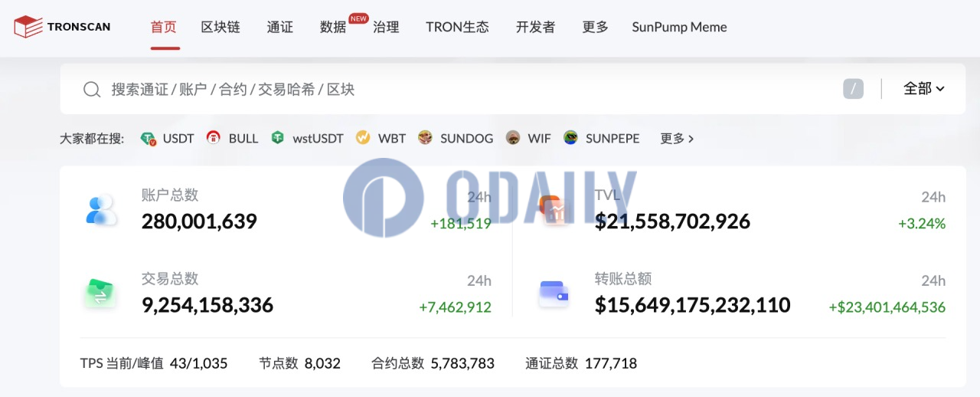Expand 更多 trending searches
Screen dimensions: 980x397
click(678, 139)
